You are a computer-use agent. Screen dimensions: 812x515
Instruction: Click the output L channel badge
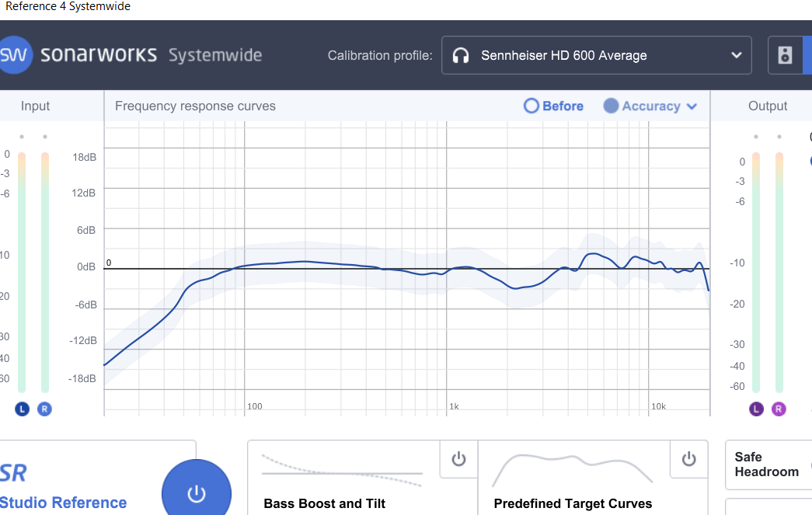click(x=756, y=409)
